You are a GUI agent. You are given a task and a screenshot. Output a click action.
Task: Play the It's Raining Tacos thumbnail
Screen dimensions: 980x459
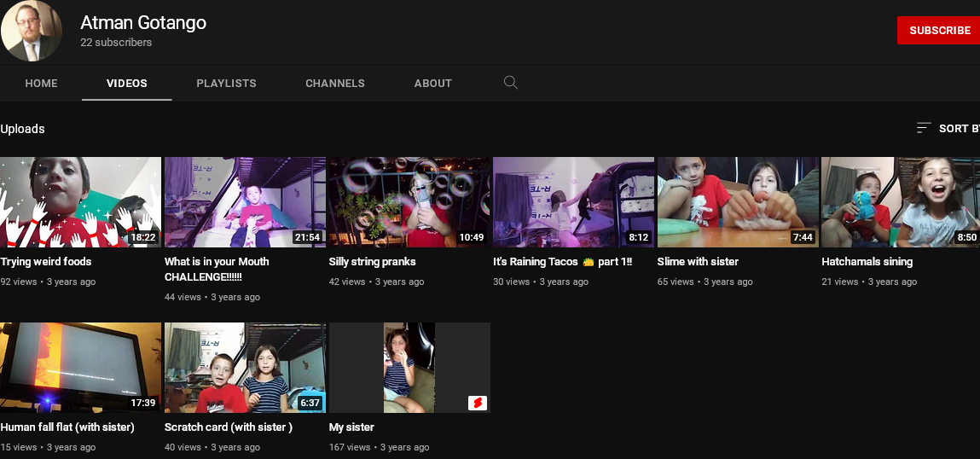point(574,202)
